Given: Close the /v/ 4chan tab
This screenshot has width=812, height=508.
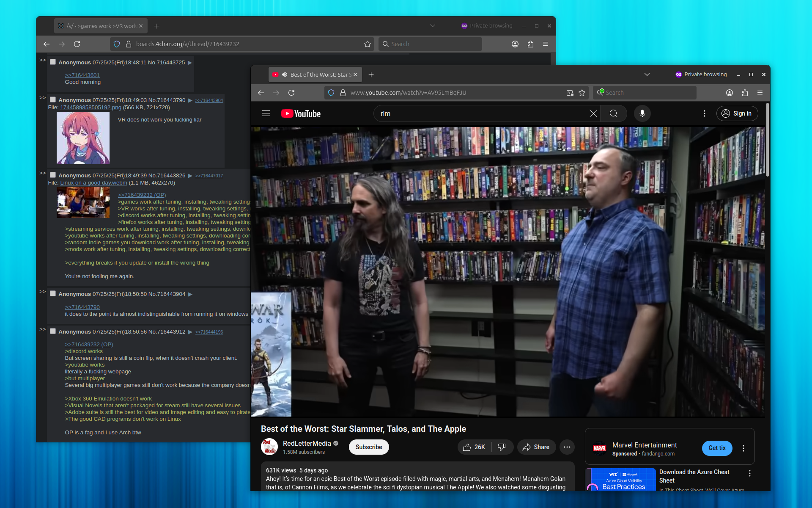Looking at the screenshot, I should tap(141, 26).
